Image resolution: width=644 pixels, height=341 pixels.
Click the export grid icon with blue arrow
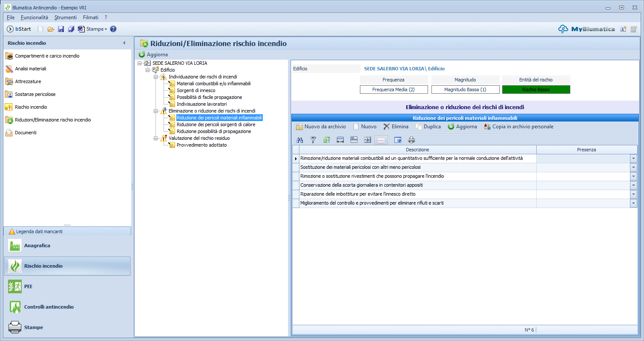click(398, 139)
